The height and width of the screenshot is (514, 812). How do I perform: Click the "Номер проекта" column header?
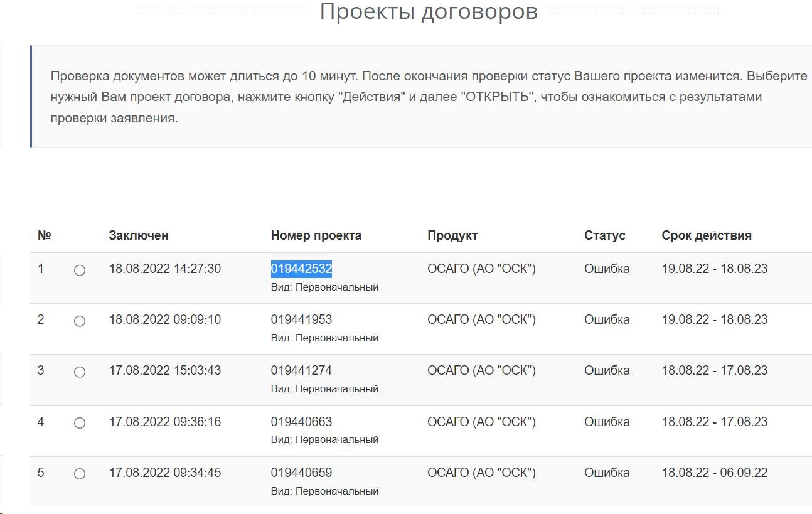pyautogui.click(x=316, y=235)
